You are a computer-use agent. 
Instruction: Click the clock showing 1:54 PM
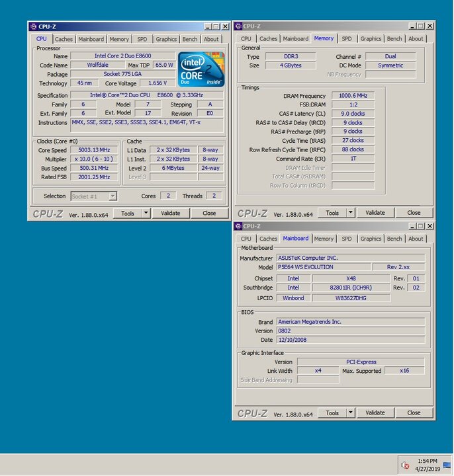[x=428, y=461]
